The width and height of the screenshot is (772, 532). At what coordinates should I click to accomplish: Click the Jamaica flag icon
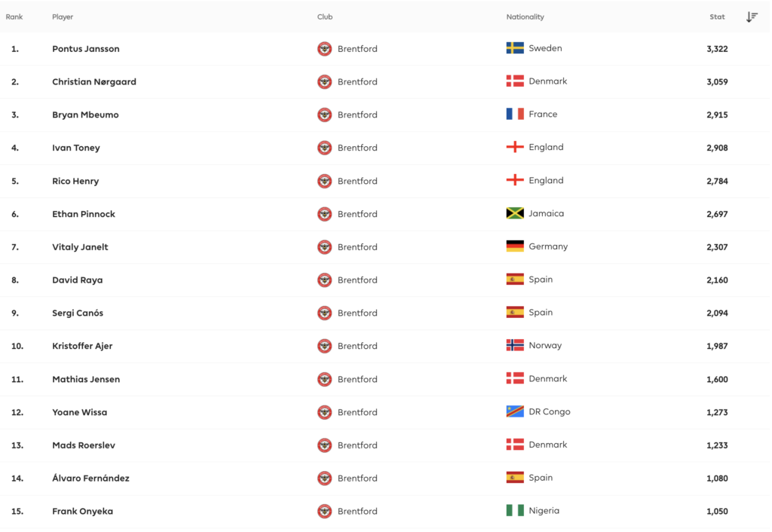tap(515, 213)
